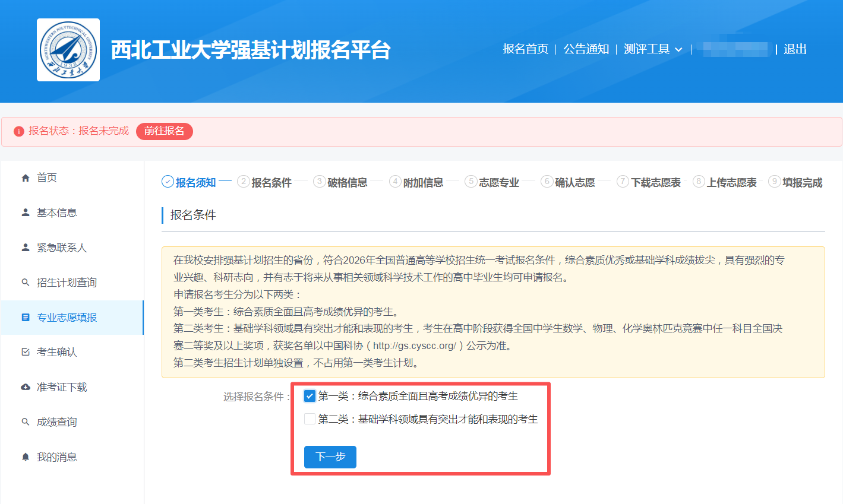Open 公告通知 in the top navigation

[586, 49]
